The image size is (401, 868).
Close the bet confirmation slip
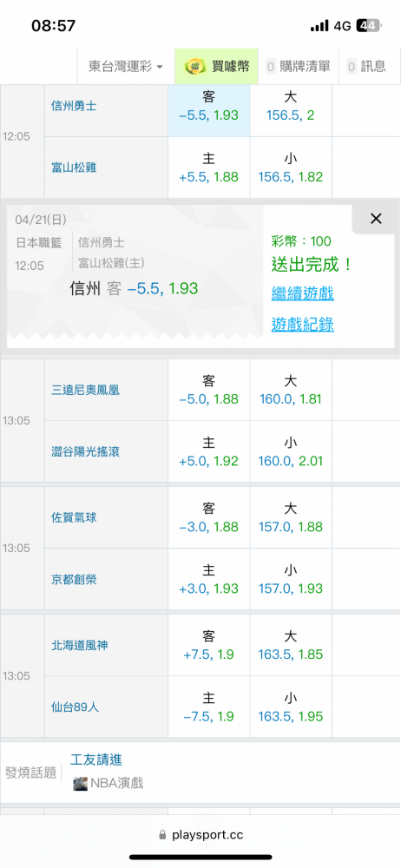376,219
